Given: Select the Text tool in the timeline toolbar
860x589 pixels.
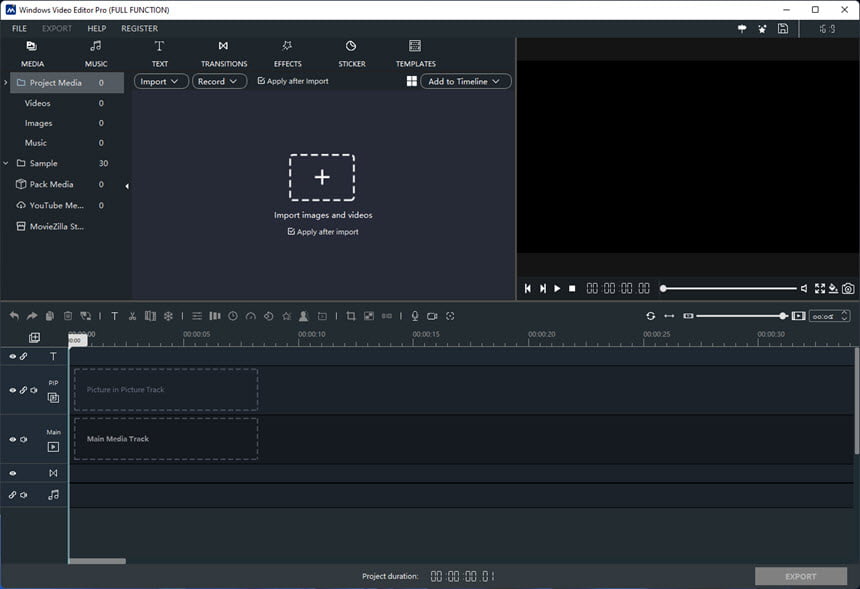Looking at the screenshot, I should pyautogui.click(x=115, y=316).
